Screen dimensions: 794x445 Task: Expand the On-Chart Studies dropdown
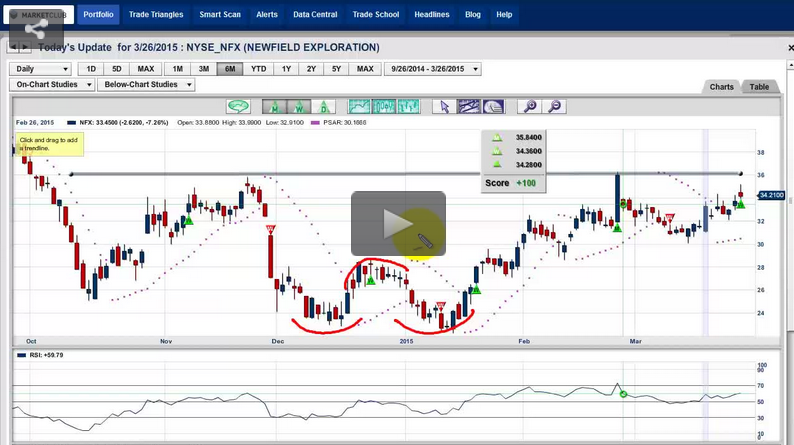(51, 85)
